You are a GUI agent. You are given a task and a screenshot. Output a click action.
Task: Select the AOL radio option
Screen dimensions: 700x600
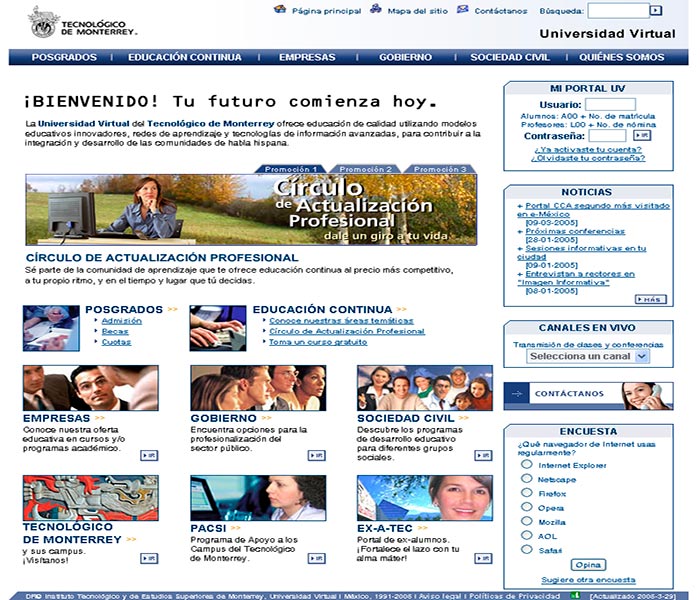click(x=527, y=535)
